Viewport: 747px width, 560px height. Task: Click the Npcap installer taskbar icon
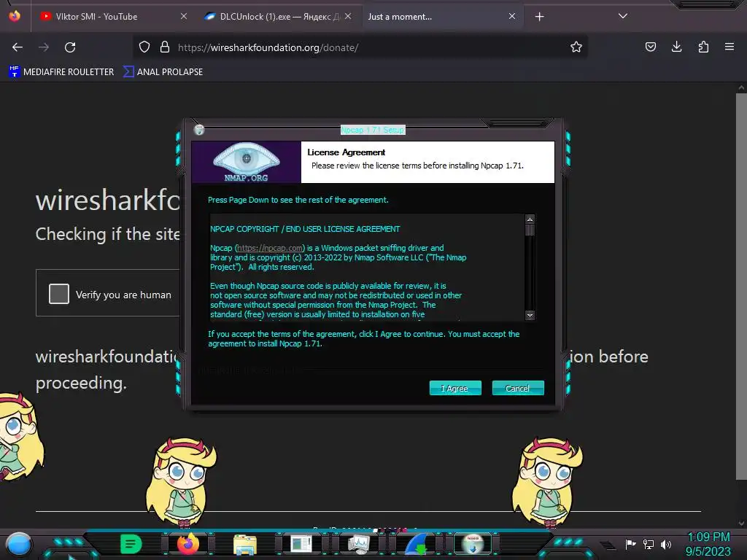(473, 544)
